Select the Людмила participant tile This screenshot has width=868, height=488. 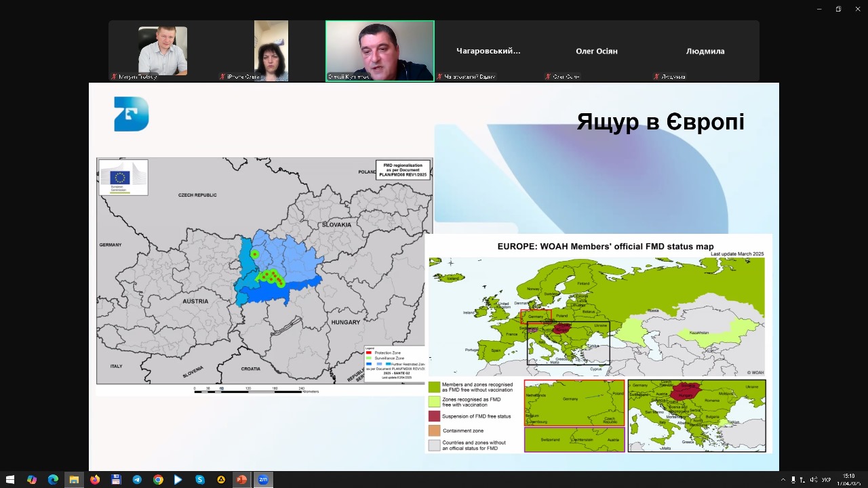click(705, 51)
